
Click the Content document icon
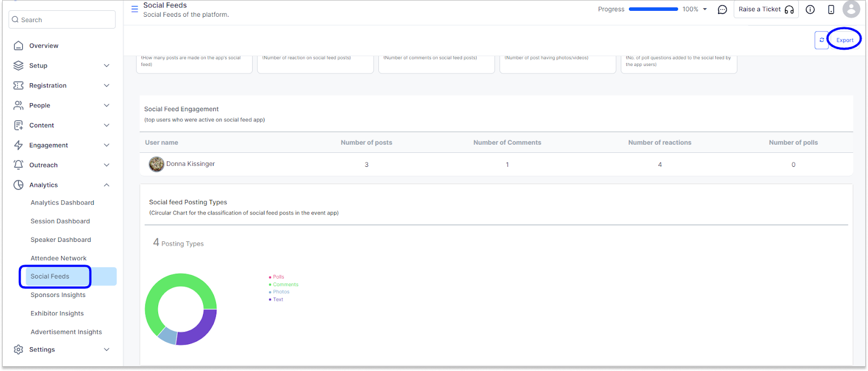(18, 125)
